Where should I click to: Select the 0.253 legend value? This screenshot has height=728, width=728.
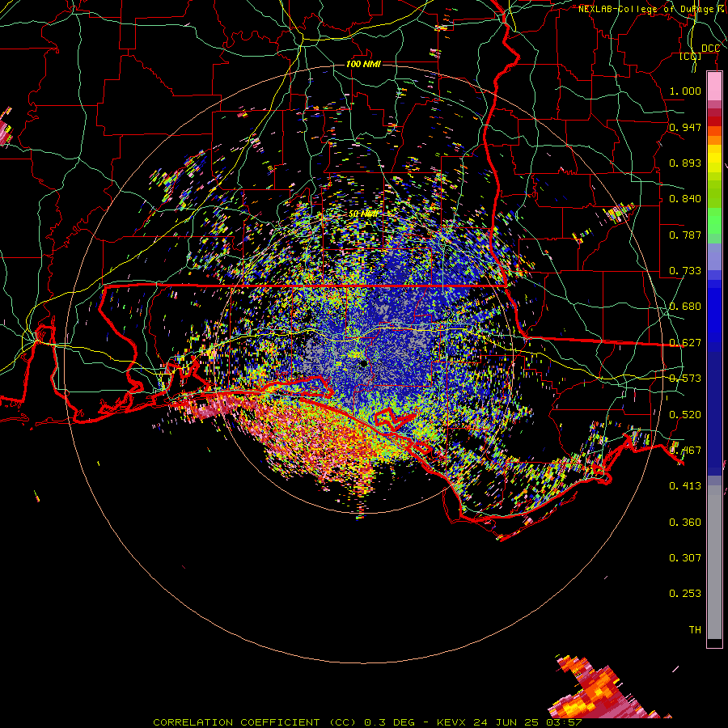coord(685,594)
